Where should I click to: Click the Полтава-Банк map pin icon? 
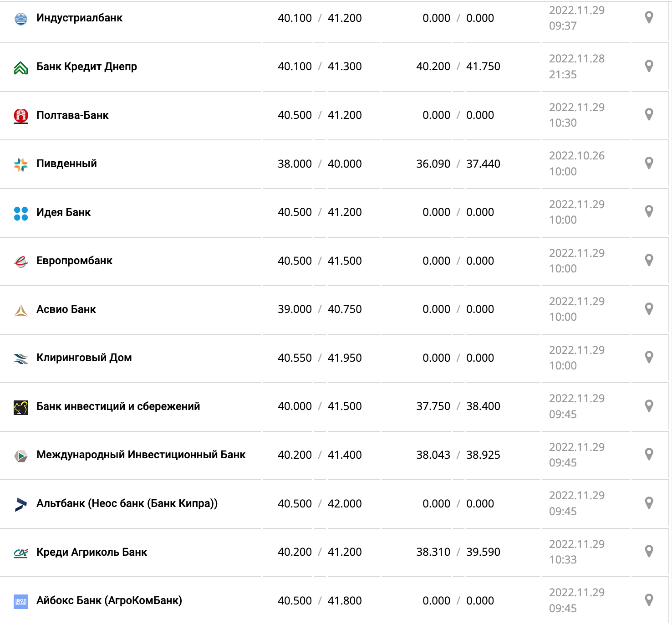pos(649,114)
